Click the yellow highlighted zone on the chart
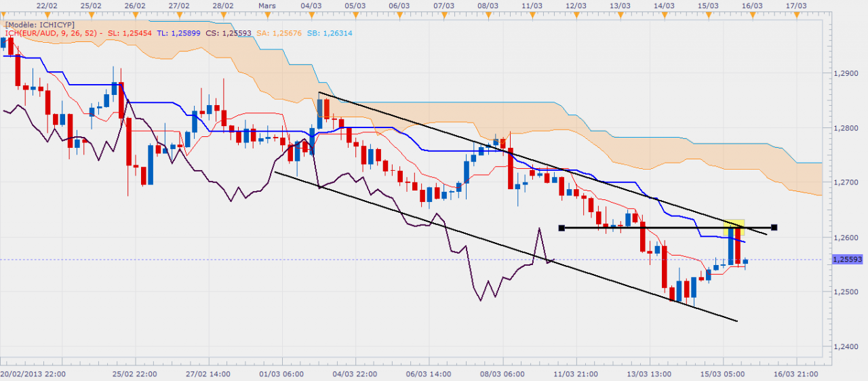The image size is (868, 381). [734, 227]
